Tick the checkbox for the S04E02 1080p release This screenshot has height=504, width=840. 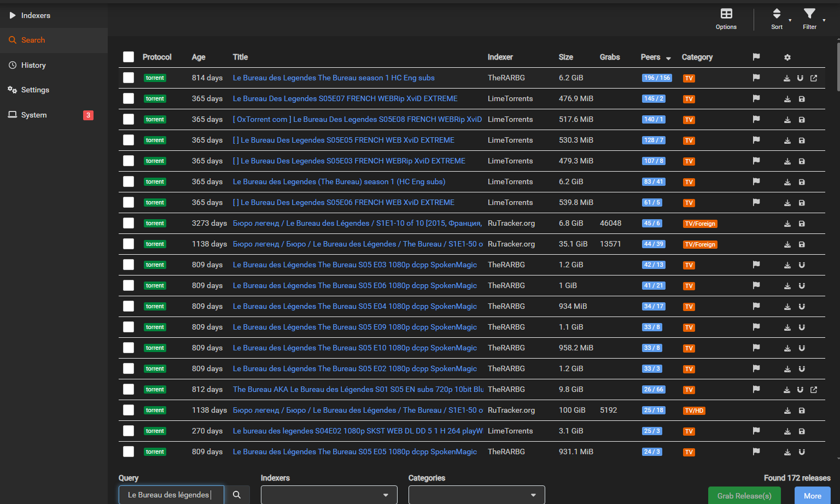click(129, 431)
